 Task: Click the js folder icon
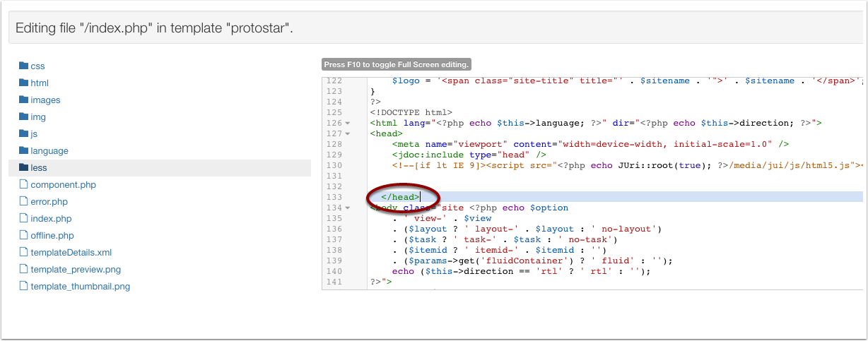click(23, 133)
